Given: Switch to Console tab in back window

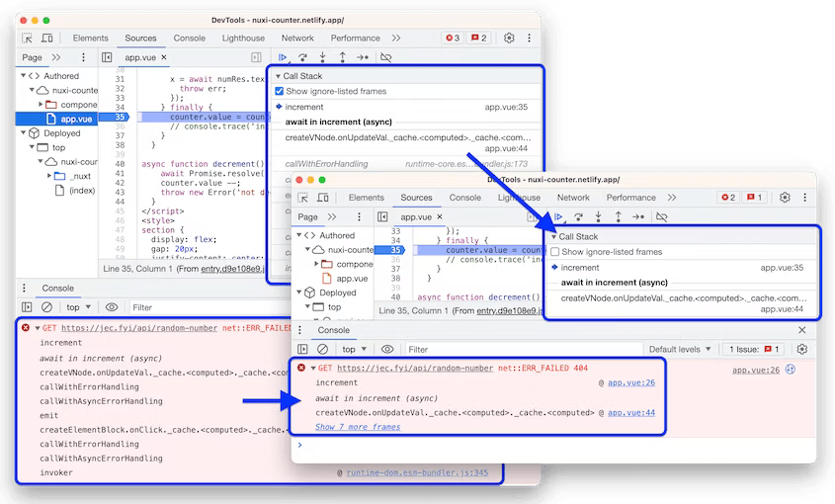Looking at the screenshot, I should tap(189, 38).
